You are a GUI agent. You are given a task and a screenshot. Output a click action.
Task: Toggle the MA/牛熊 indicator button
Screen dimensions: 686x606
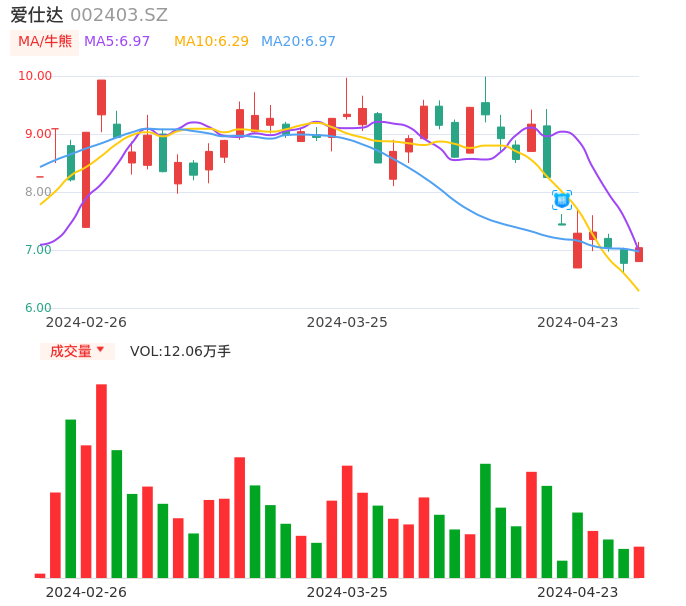tap(45, 42)
